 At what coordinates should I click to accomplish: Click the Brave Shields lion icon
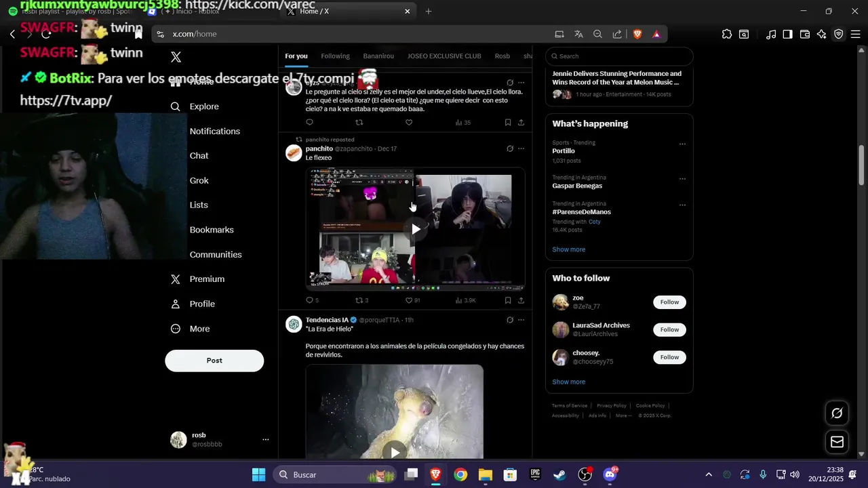tap(637, 34)
